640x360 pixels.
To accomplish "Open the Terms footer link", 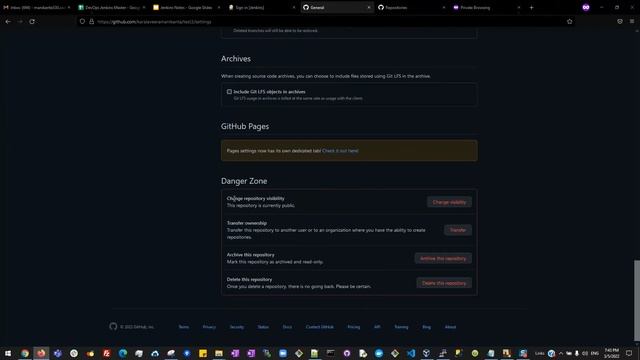I will 184,327.
